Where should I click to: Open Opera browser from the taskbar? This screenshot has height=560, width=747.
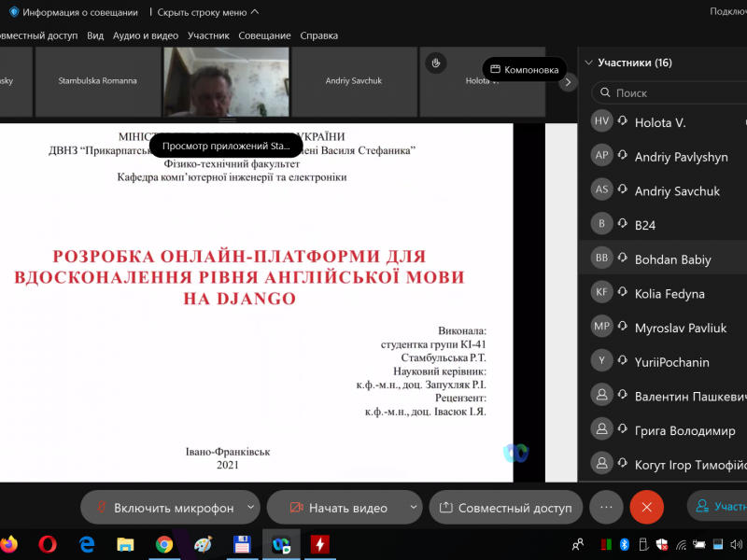[x=49, y=543]
